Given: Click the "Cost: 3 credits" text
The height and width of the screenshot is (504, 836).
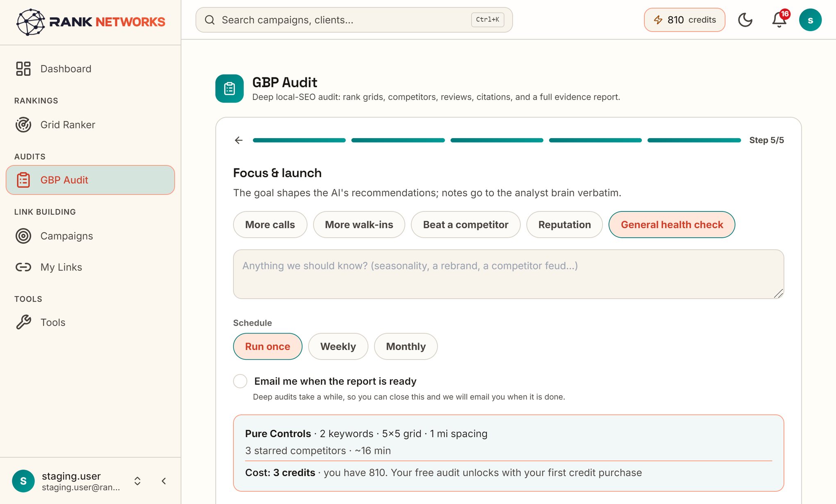Looking at the screenshot, I should [x=280, y=473].
